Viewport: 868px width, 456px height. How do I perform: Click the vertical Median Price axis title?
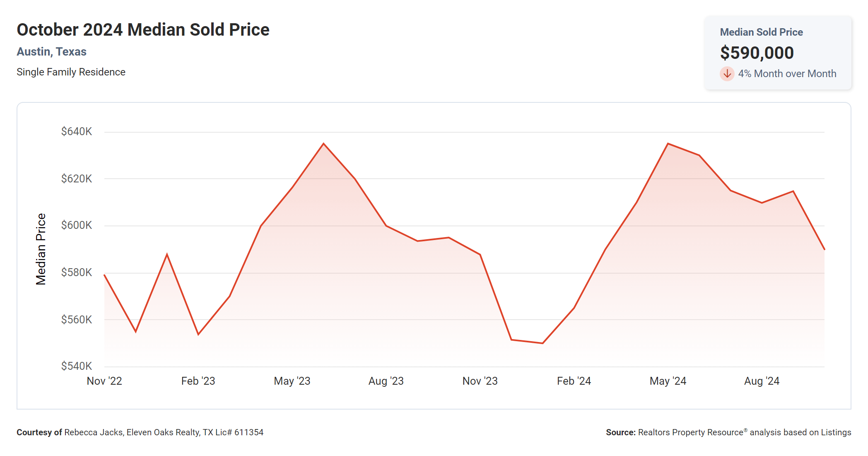(41, 249)
